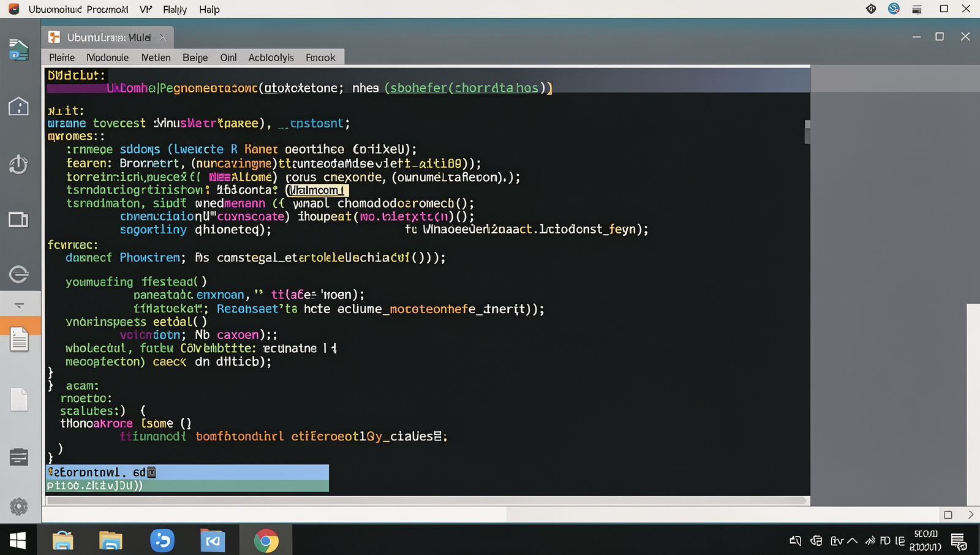Expand hidden tray icons chevron
The width and height of the screenshot is (980, 555).
852,540
